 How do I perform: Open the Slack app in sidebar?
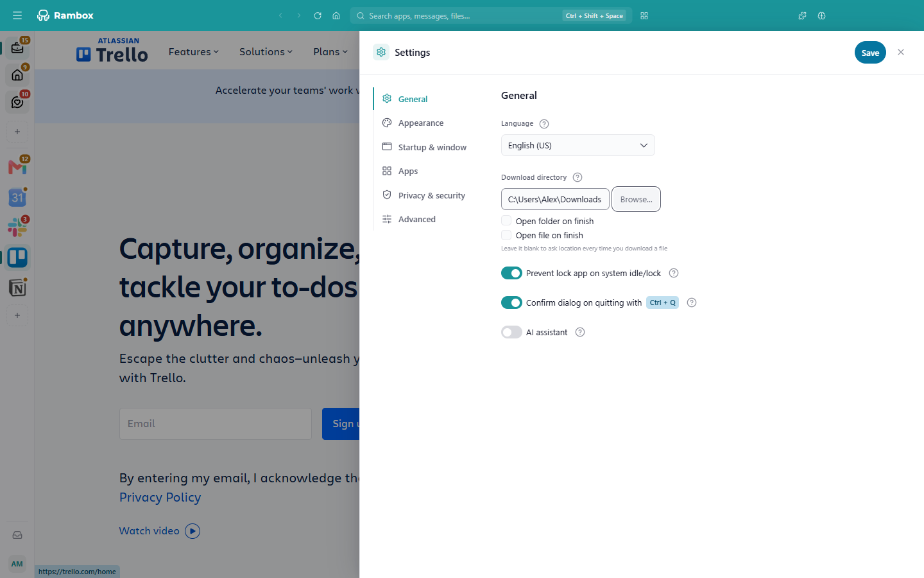coord(17,227)
